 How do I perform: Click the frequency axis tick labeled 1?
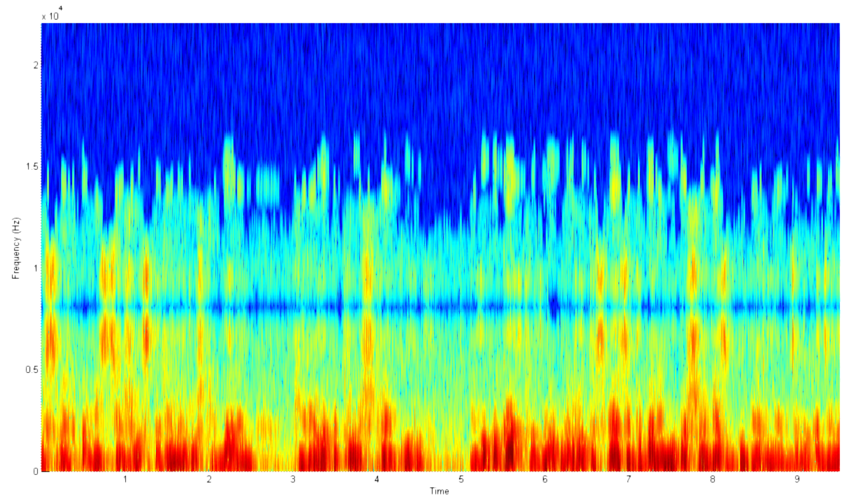(x=36, y=268)
